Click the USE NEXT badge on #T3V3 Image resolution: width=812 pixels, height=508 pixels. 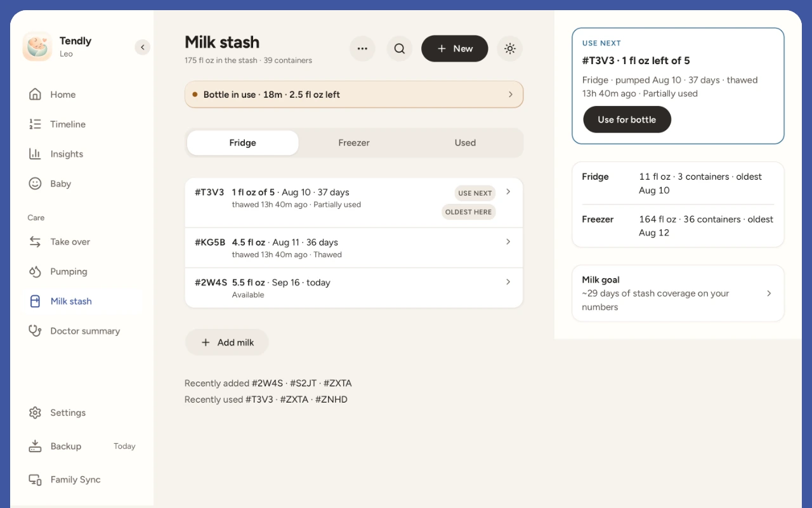tap(475, 193)
